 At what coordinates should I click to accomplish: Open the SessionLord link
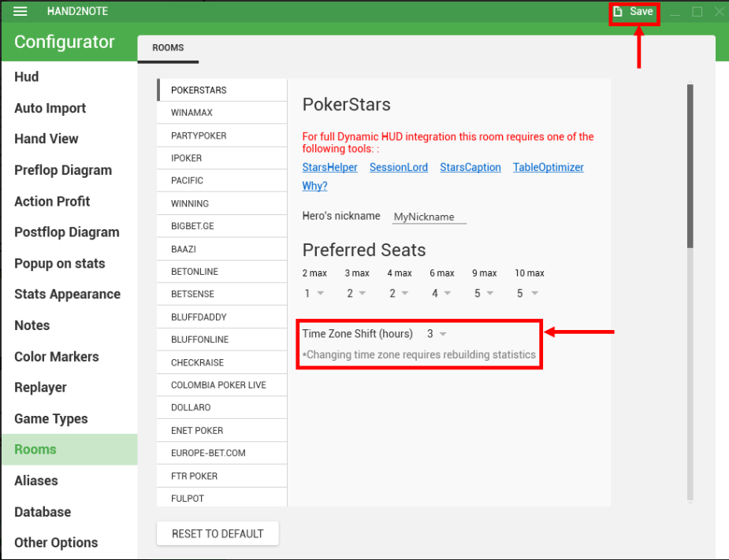coord(399,167)
